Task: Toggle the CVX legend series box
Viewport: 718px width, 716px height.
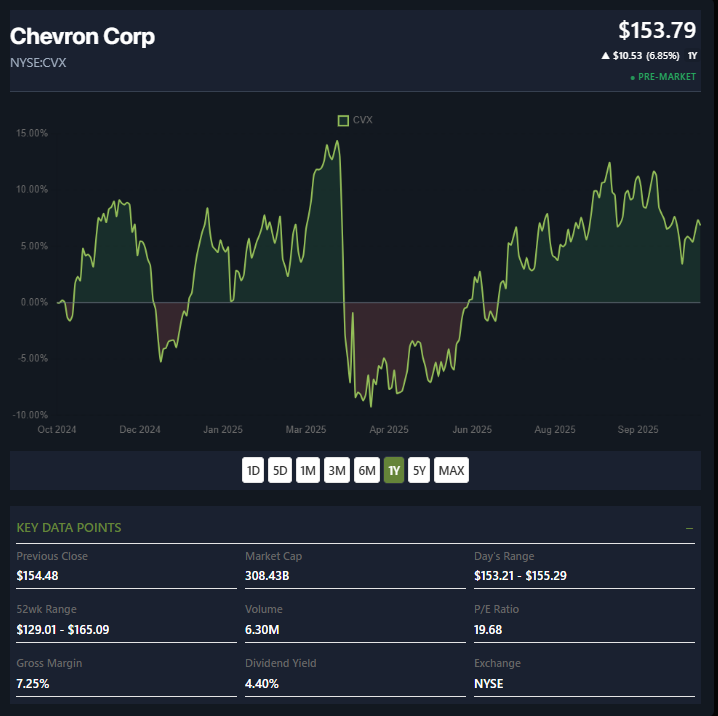Action: click(344, 120)
